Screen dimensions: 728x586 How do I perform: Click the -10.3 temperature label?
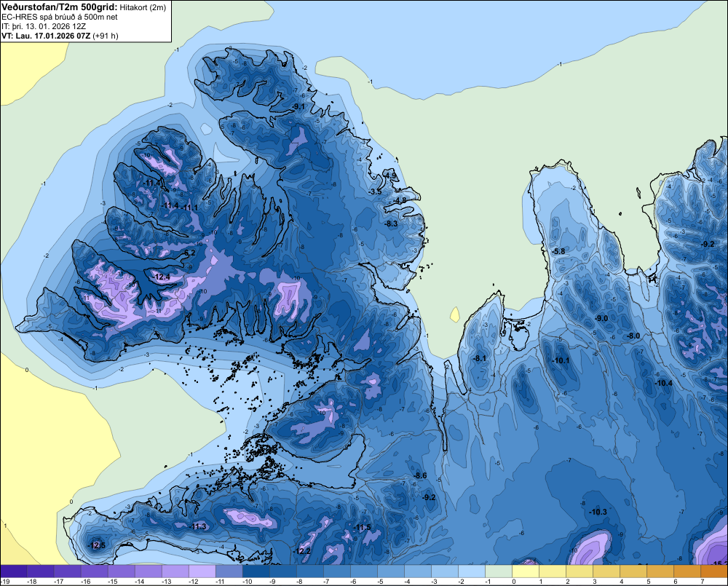tap(598, 512)
